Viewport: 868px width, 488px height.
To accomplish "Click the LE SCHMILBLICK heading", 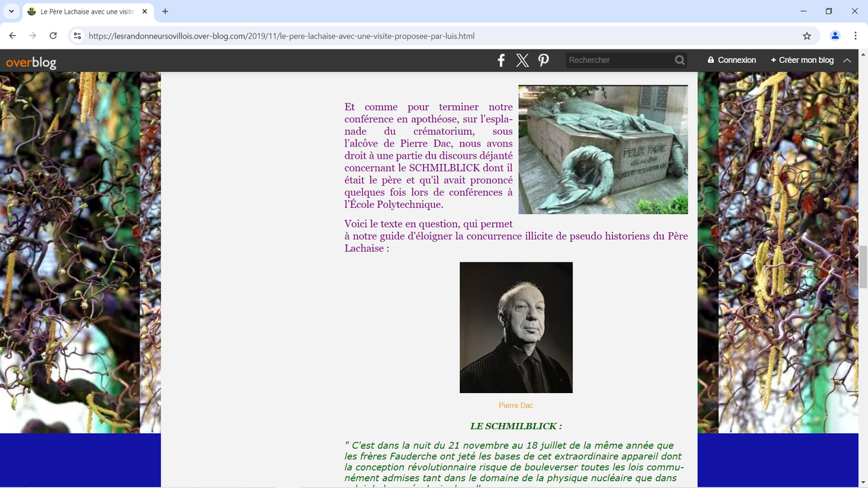I will 516,426.
